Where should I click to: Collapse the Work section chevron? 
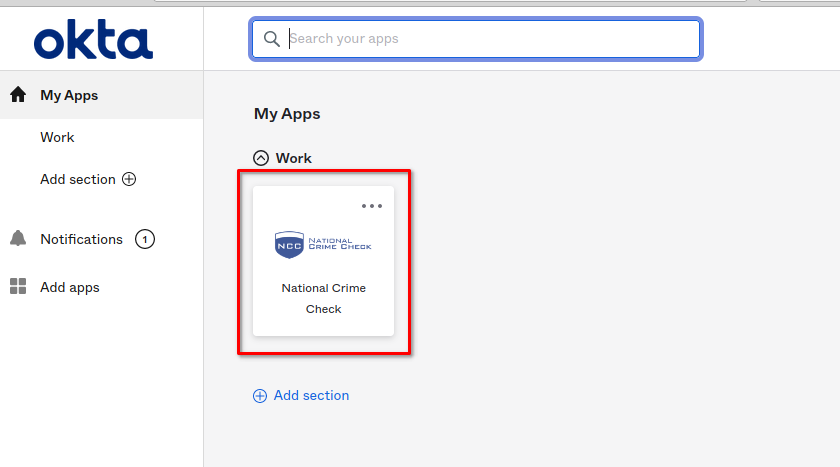[x=261, y=158]
